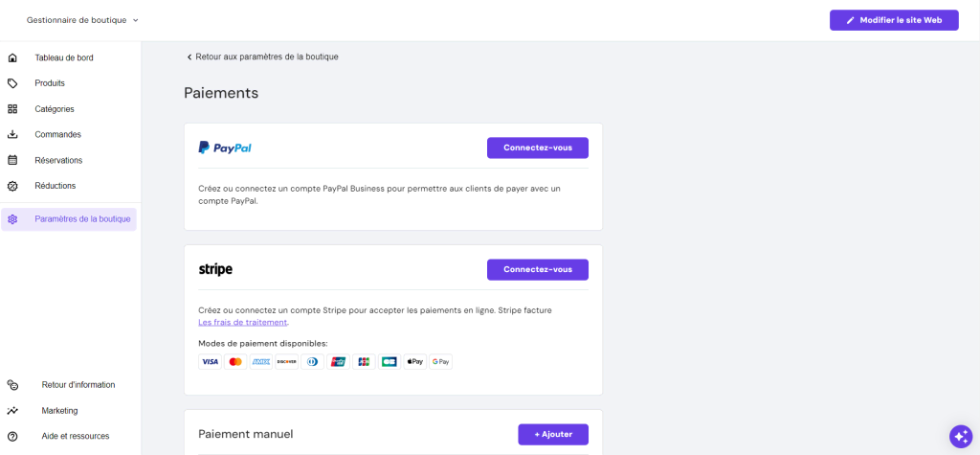Click the Réservations calendar icon
The width and height of the screenshot is (980, 455).
click(12, 160)
